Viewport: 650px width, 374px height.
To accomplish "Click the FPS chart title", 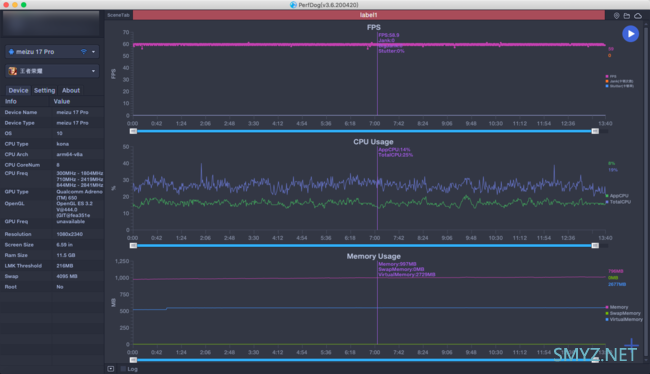I will (x=374, y=27).
